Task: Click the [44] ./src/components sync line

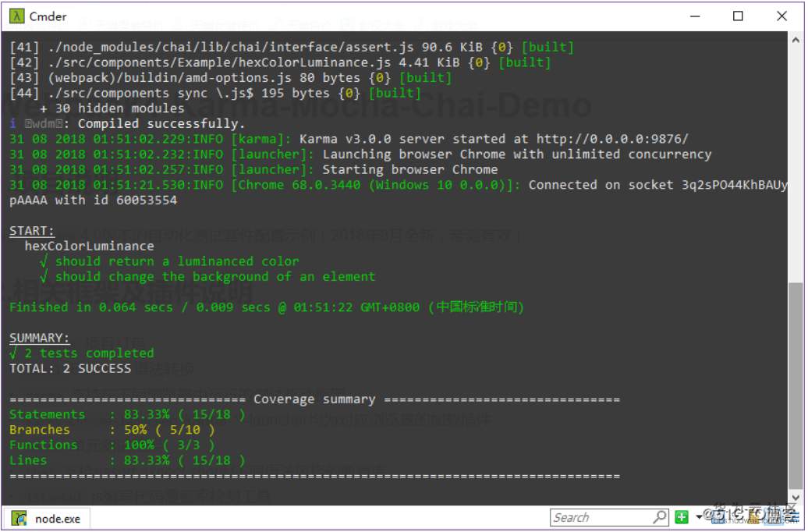Action: [215, 94]
